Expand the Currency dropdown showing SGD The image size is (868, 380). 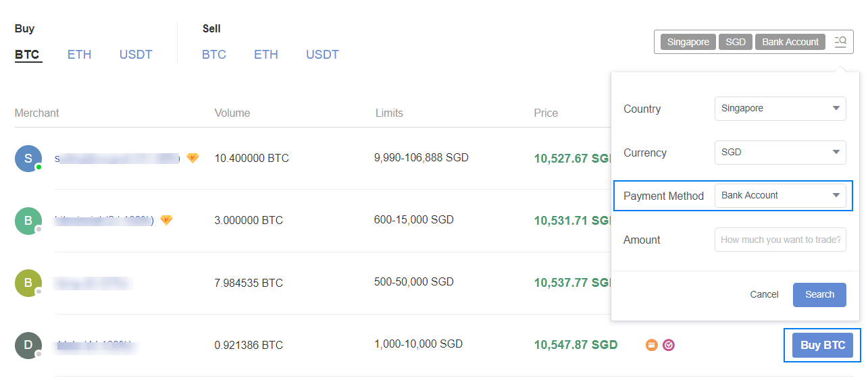click(780, 153)
